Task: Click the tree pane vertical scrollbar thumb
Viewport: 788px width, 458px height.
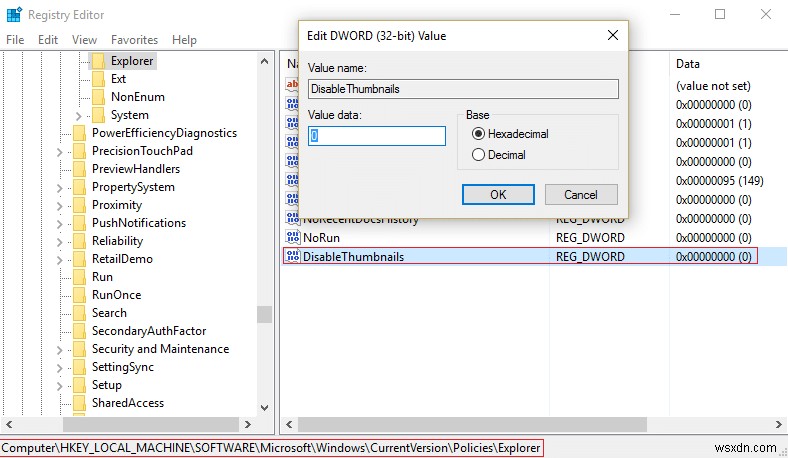Action: click(x=264, y=314)
